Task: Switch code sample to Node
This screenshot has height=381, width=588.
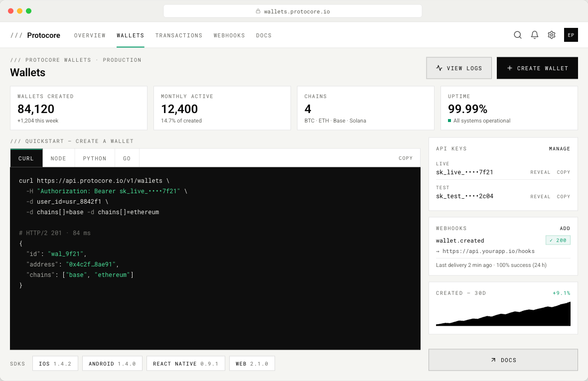Action: tap(58, 158)
